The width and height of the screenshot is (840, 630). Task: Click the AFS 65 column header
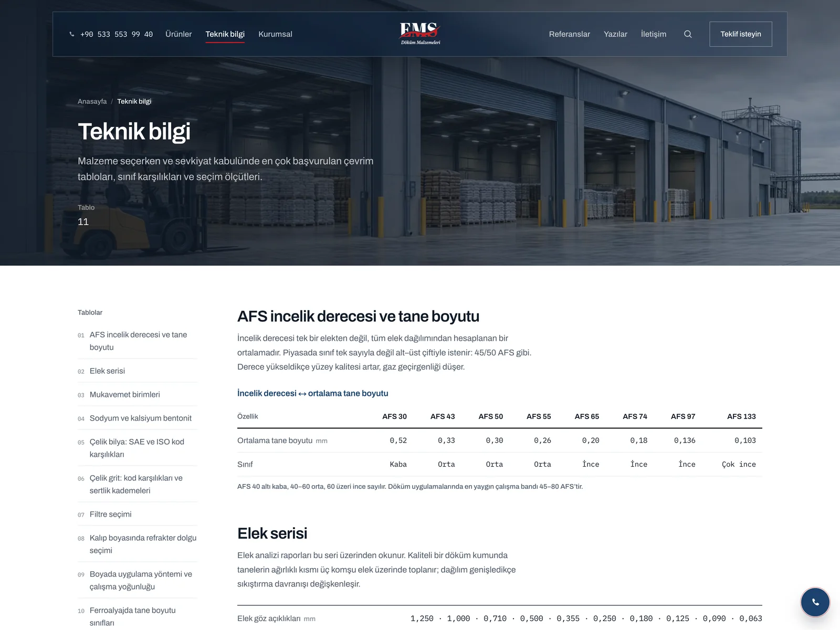tap(587, 416)
